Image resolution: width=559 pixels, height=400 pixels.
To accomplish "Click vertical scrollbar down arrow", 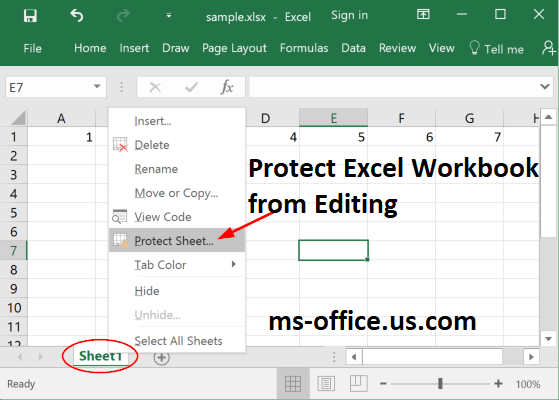I will pos(549,338).
